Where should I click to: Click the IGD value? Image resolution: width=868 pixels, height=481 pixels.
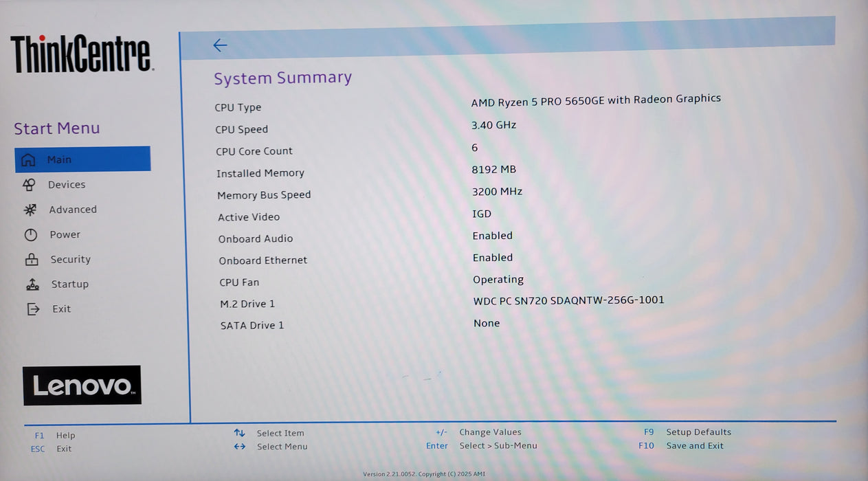482,214
